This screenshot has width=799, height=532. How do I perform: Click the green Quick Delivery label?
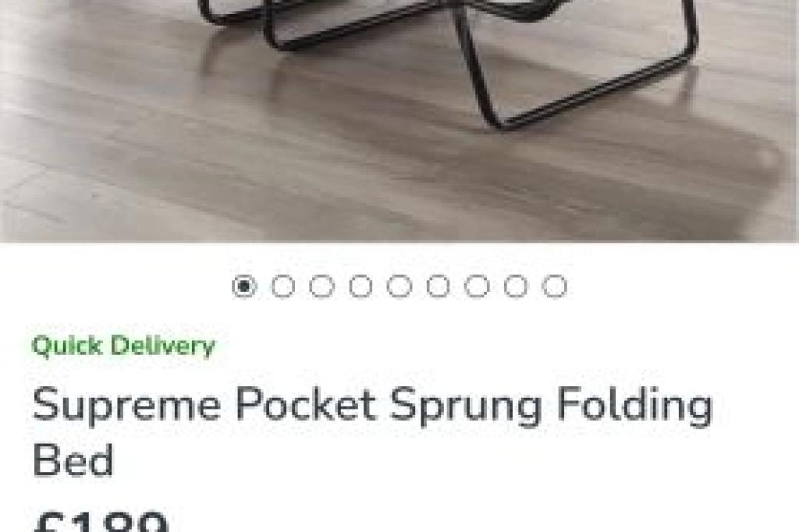tap(123, 346)
